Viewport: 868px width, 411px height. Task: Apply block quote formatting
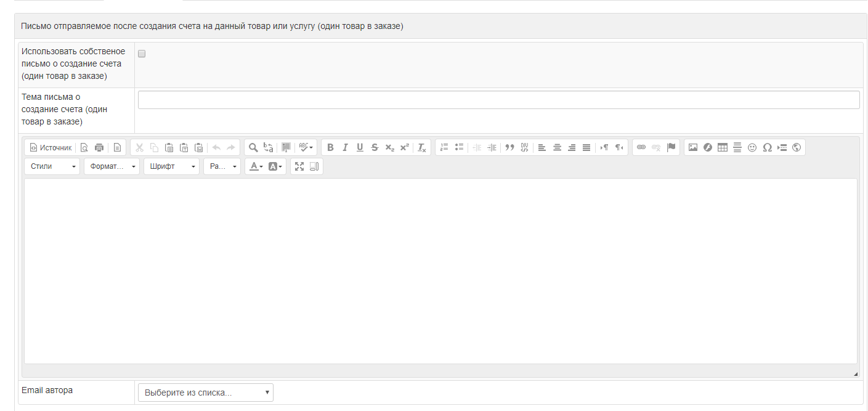[509, 148]
